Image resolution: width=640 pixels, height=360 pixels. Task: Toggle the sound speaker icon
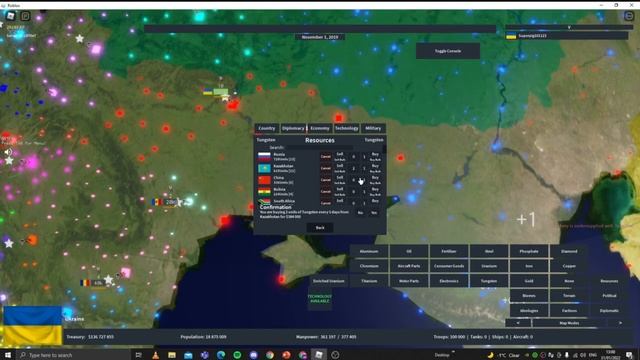tap(8, 152)
